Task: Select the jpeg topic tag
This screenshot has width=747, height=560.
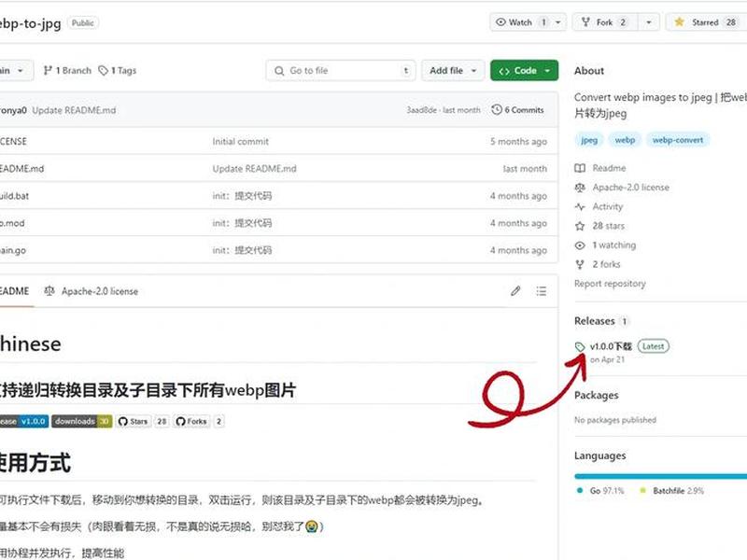Action: [x=589, y=140]
